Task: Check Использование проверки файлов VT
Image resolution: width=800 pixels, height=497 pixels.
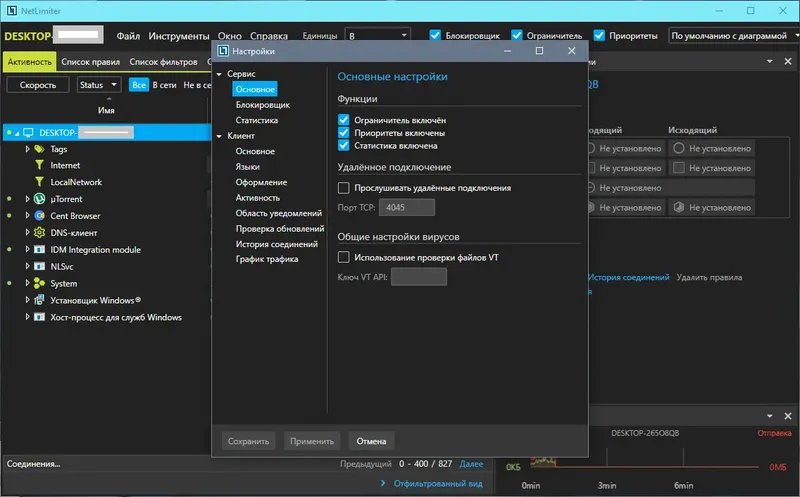Action: [x=344, y=257]
